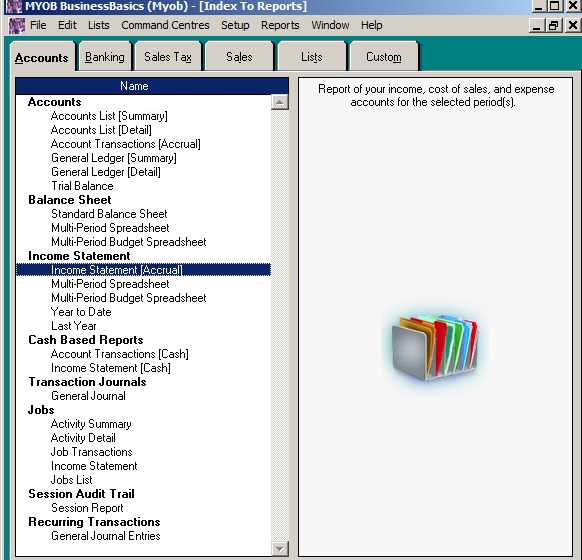This screenshot has height=560, width=582.
Task: Switch to the Sales tab
Action: click(239, 57)
